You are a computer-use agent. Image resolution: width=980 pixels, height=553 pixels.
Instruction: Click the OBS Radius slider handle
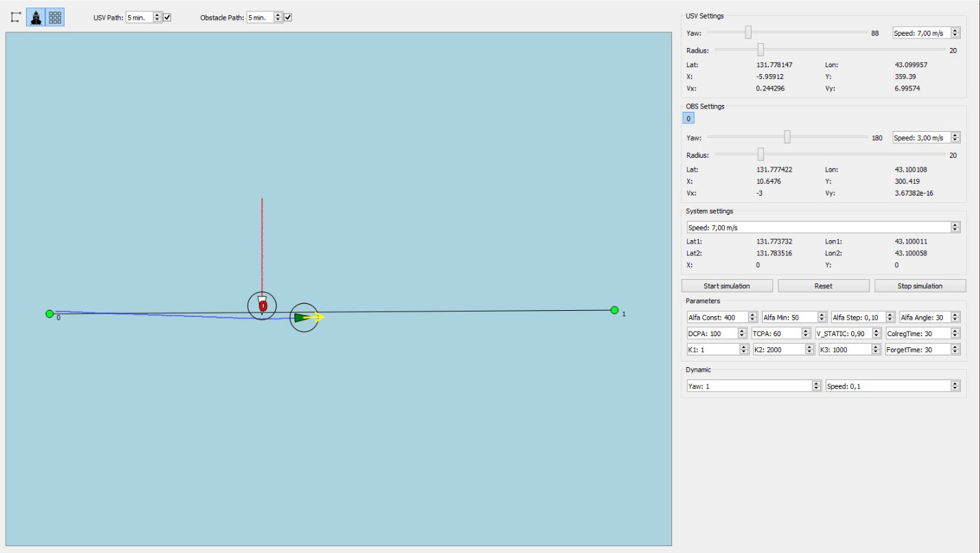point(761,155)
